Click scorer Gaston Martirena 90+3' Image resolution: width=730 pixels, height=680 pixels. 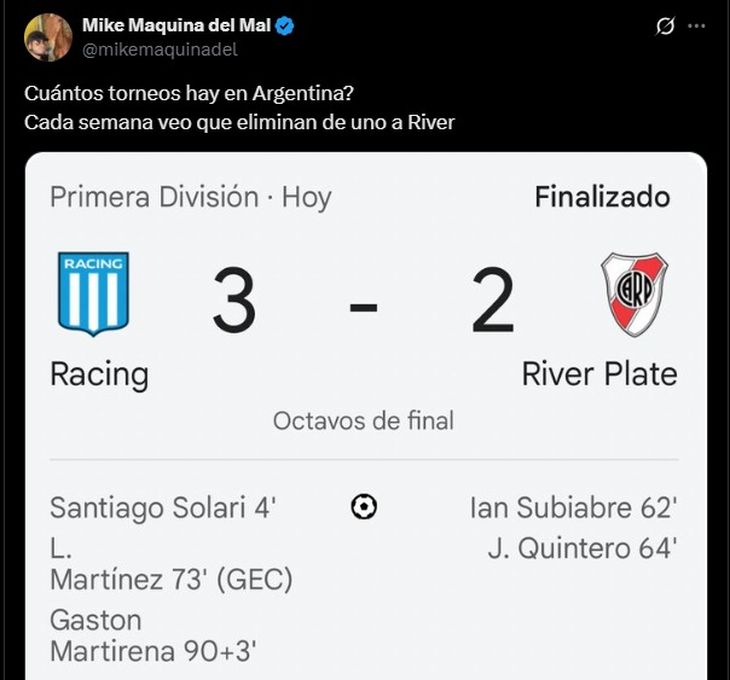click(153, 636)
